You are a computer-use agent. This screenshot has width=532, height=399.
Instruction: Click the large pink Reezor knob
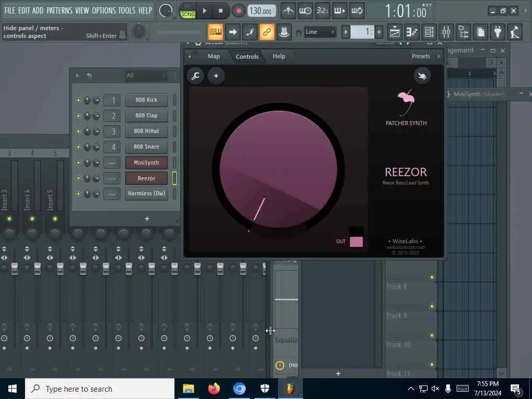pos(278,169)
